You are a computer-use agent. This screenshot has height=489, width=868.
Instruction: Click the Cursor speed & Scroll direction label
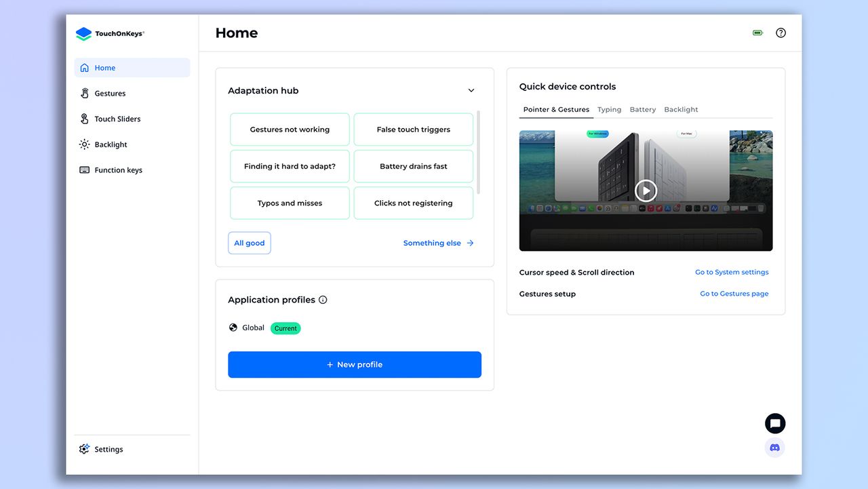pos(577,273)
